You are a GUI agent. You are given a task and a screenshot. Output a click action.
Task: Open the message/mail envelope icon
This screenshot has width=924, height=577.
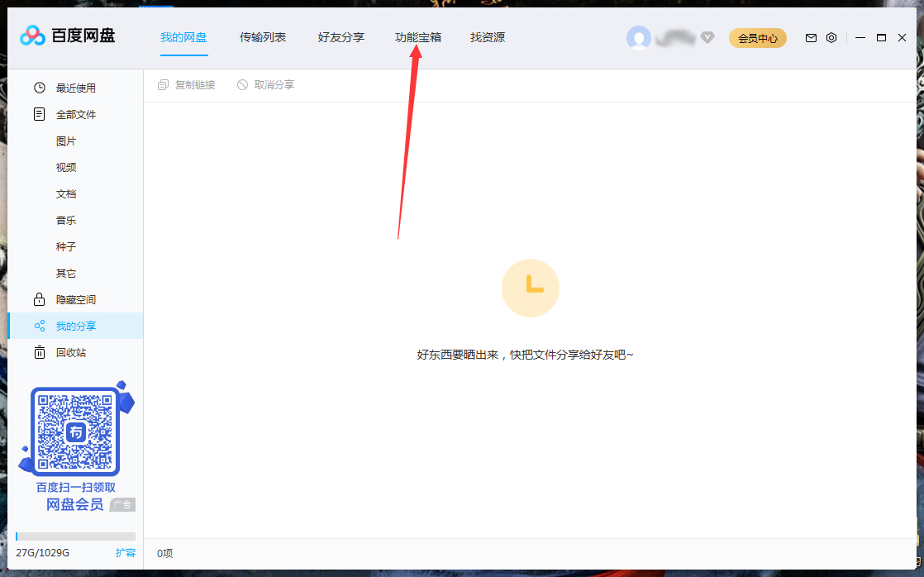pyautogui.click(x=811, y=37)
